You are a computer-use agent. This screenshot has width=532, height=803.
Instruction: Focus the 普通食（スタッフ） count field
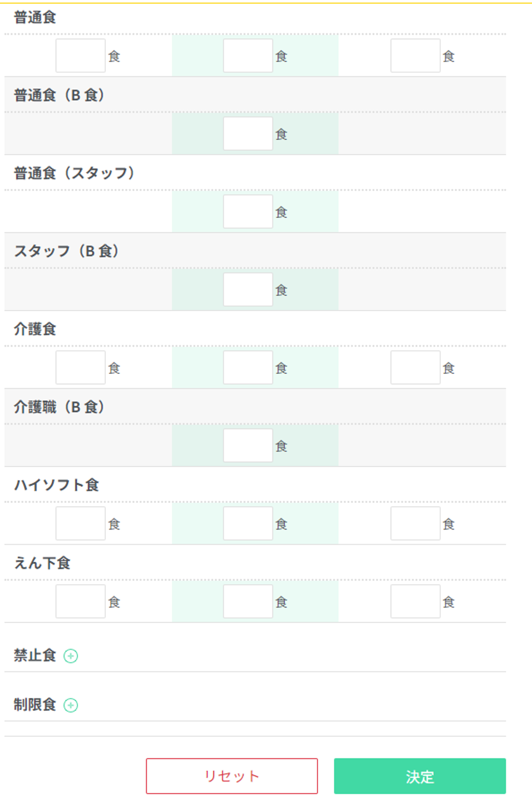coord(248,212)
